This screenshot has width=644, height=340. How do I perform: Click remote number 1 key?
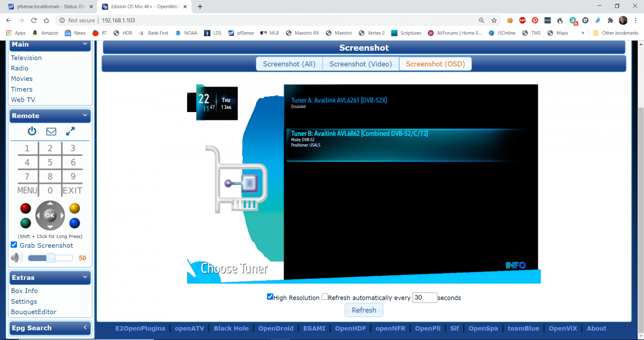(x=27, y=148)
